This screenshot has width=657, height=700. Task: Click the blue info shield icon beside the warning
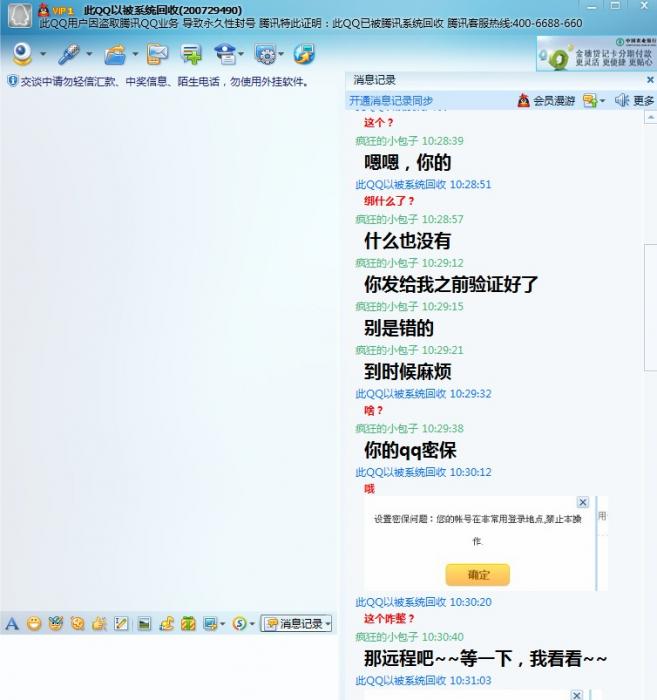pyautogui.click(x=12, y=81)
